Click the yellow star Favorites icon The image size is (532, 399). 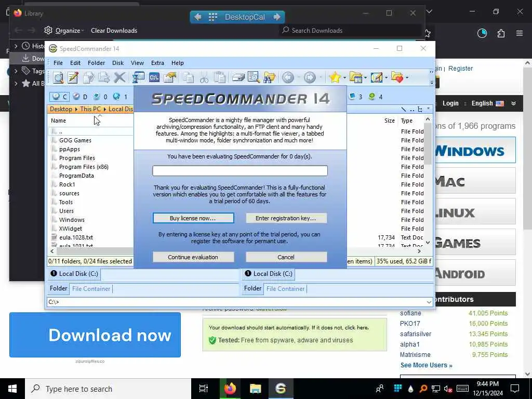(x=335, y=77)
